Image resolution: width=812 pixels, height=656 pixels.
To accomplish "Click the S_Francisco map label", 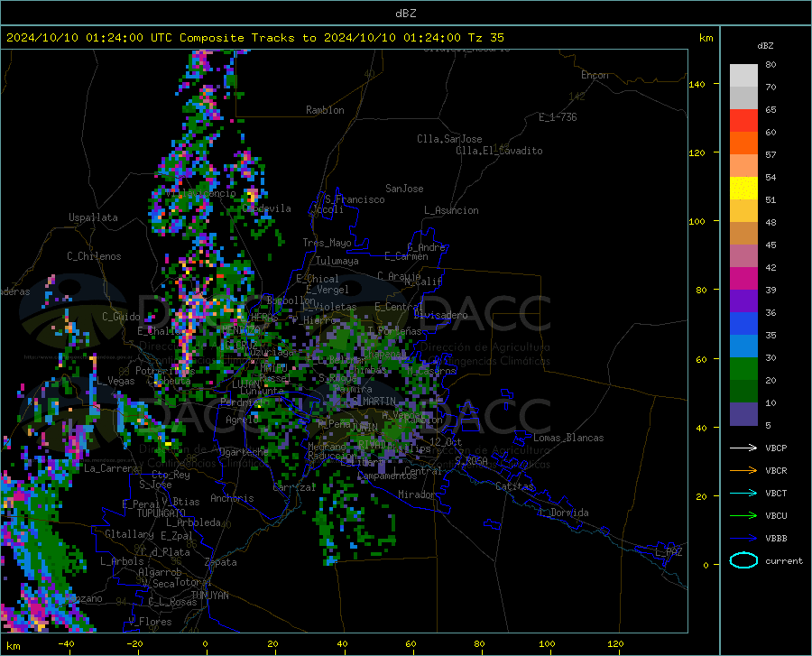I will [x=355, y=199].
